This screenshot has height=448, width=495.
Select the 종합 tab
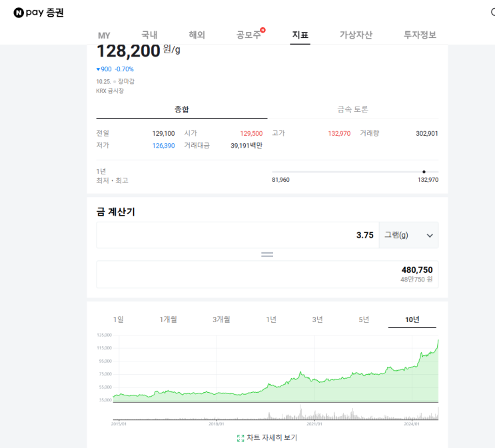182,109
